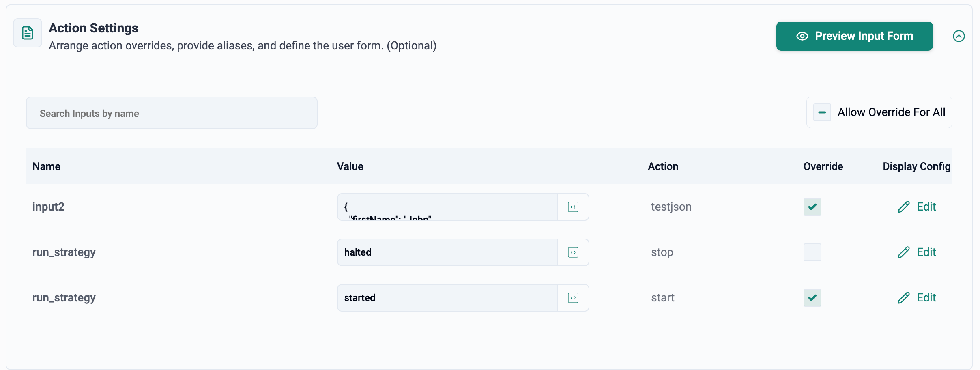980x370 pixels.
Task: Collapse the Action Settings panel chevron
Action: (x=959, y=36)
